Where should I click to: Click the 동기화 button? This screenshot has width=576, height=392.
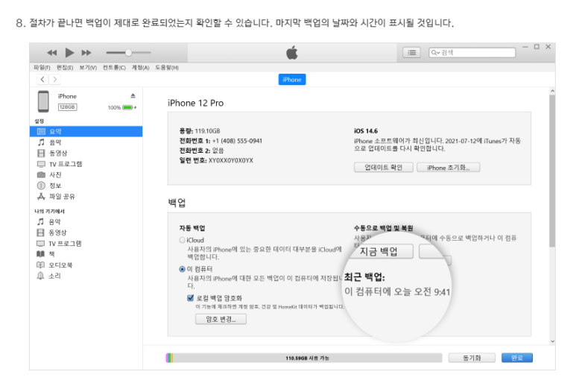[x=472, y=358]
